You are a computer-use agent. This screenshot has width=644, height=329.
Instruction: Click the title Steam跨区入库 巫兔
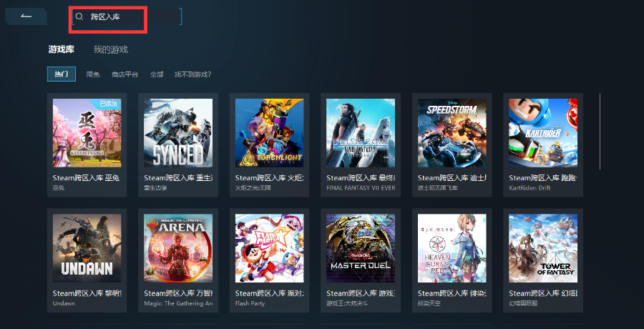pos(87,178)
